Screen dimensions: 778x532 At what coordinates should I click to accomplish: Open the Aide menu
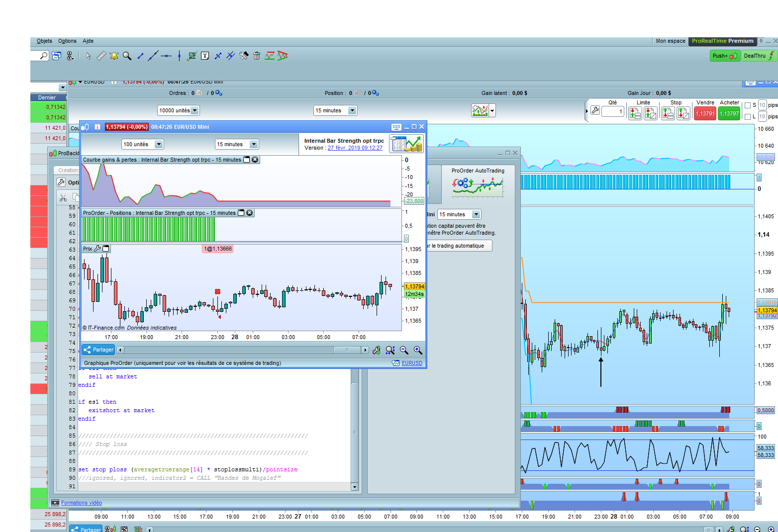point(88,41)
